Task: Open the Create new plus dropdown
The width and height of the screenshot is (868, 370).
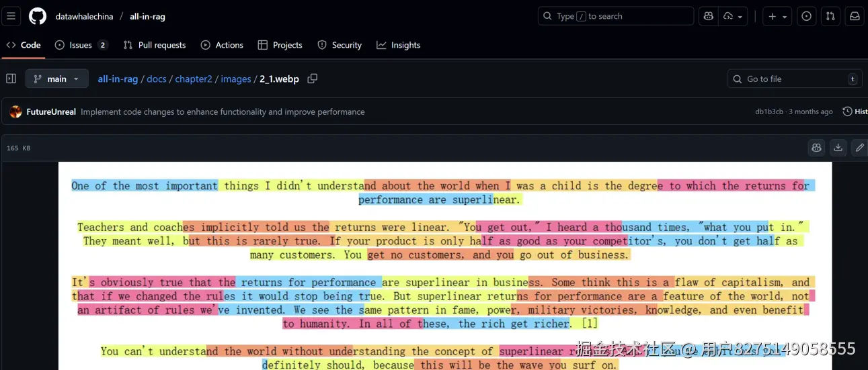Action: click(777, 16)
